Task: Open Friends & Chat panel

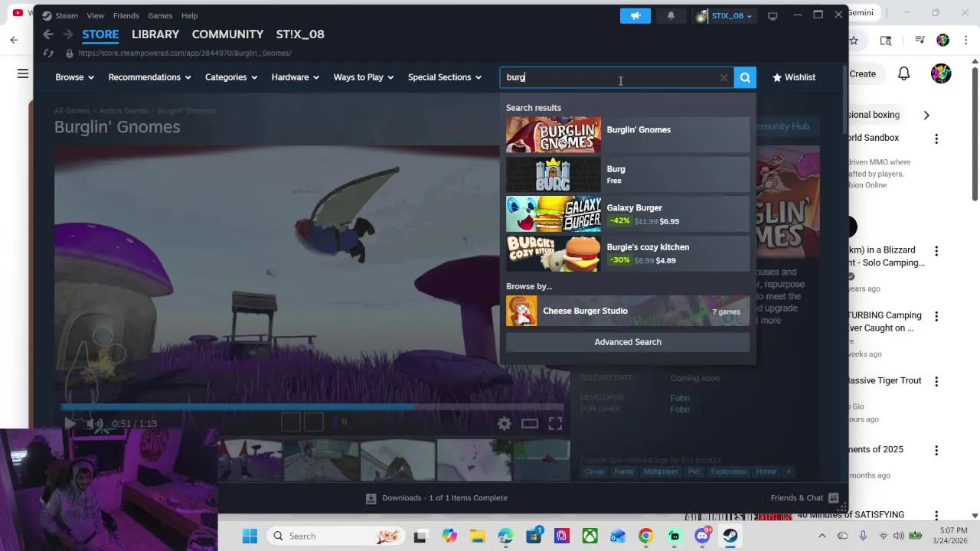Action: (x=804, y=497)
